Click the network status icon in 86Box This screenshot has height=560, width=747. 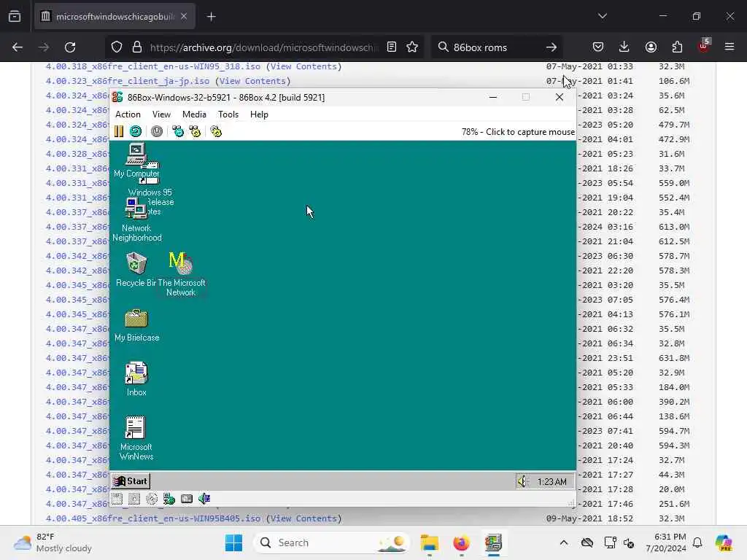169,499
